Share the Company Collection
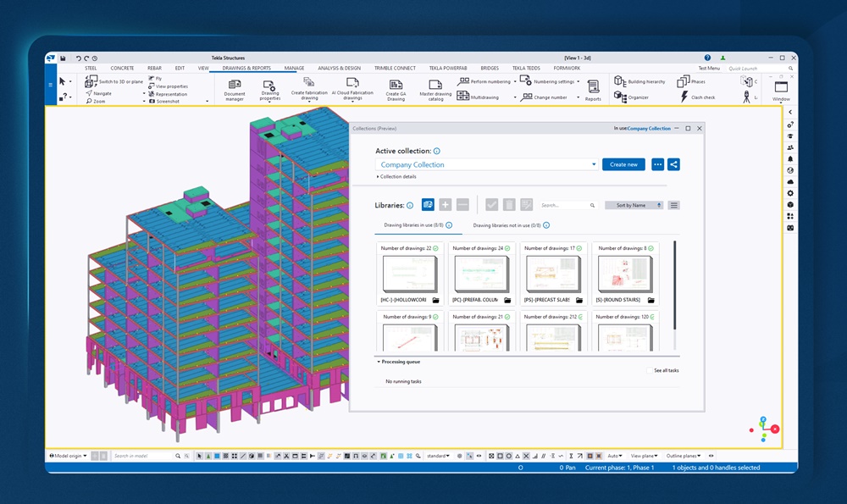The width and height of the screenshot is (847, 504). pyautogui.click(x=673, y=164)
